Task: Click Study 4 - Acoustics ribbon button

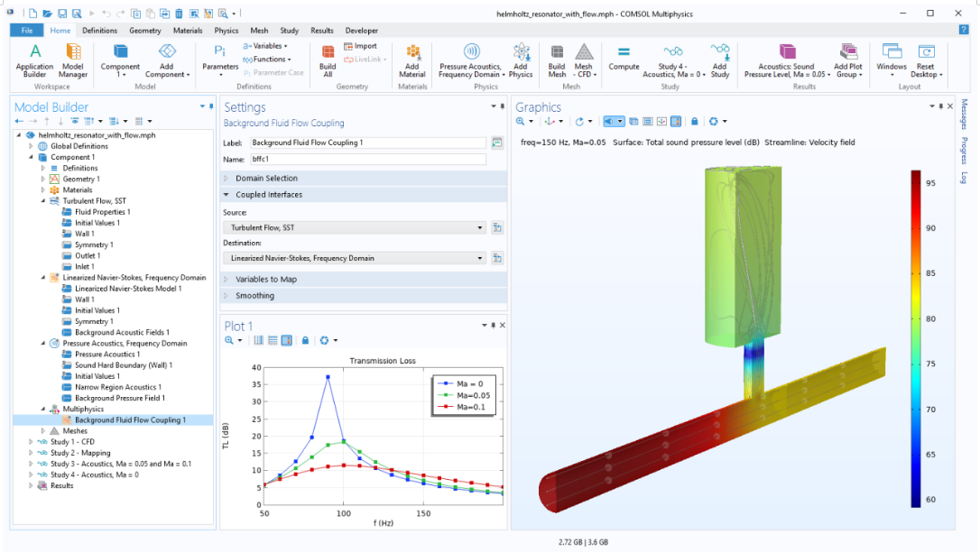Action: [x=674, y=60]
